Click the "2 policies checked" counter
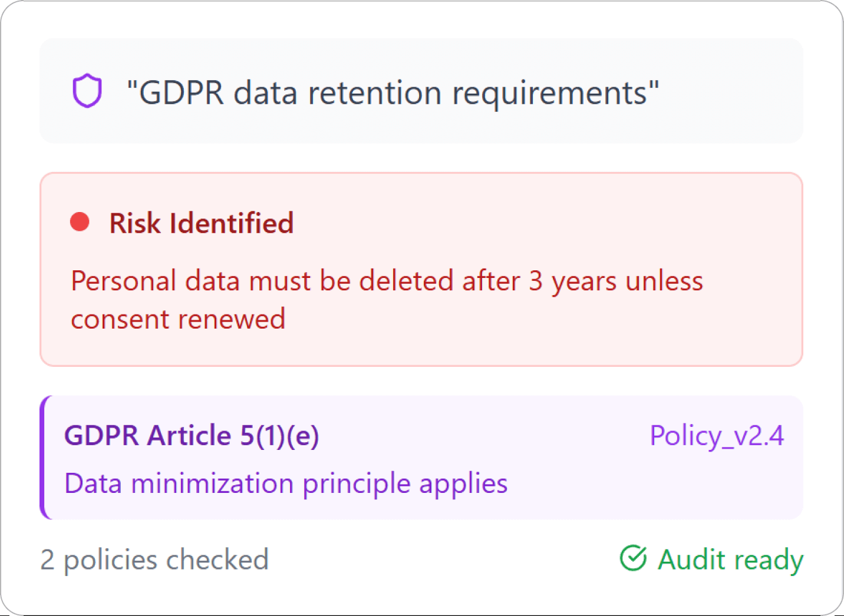 click(x=154, y=559)
